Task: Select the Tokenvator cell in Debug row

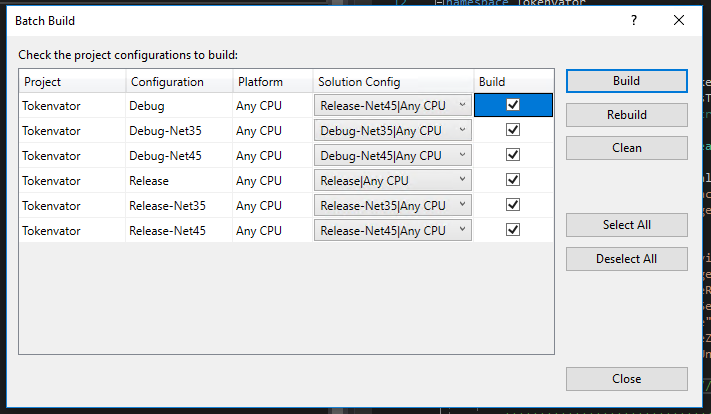Action: [x=73, y=106]
